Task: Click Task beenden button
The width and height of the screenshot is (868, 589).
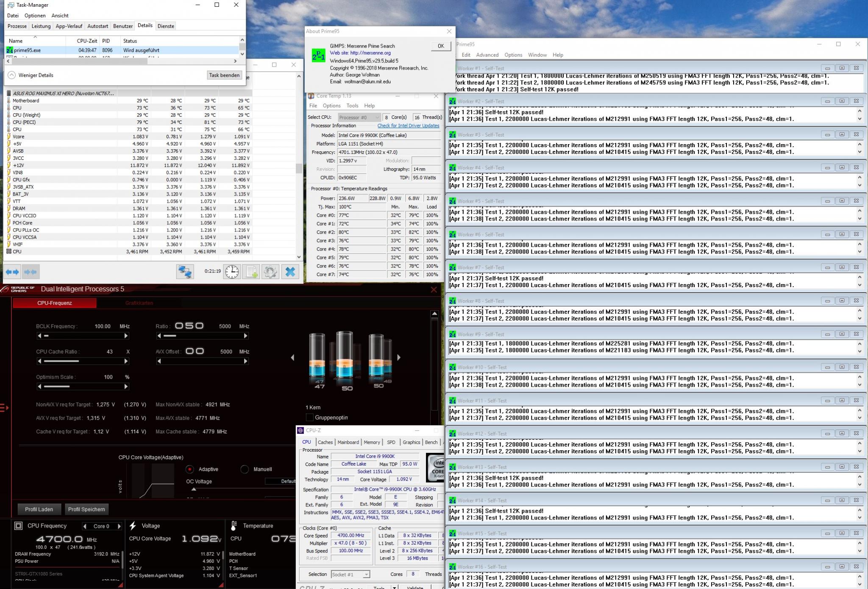Action: pos(224,75)
